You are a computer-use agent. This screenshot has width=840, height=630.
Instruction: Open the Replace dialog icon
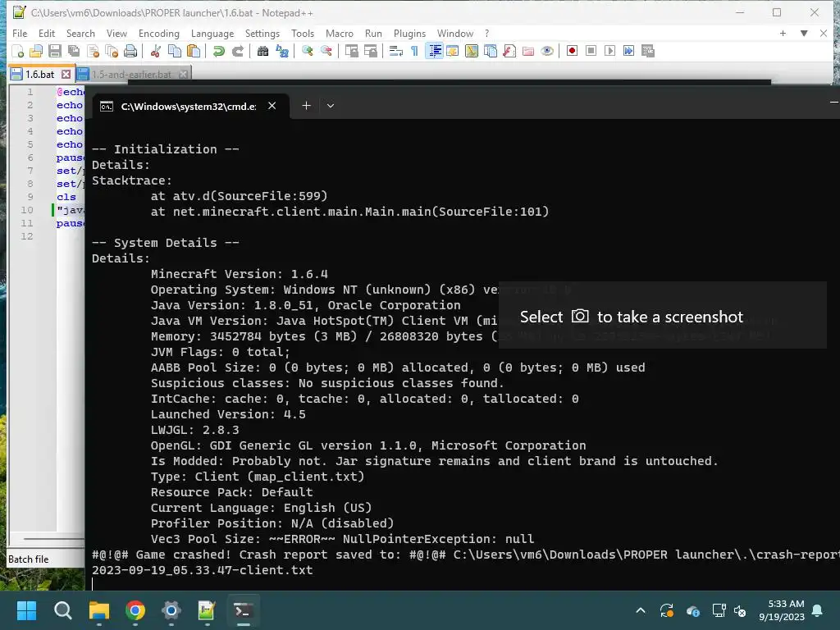[282, 51]
